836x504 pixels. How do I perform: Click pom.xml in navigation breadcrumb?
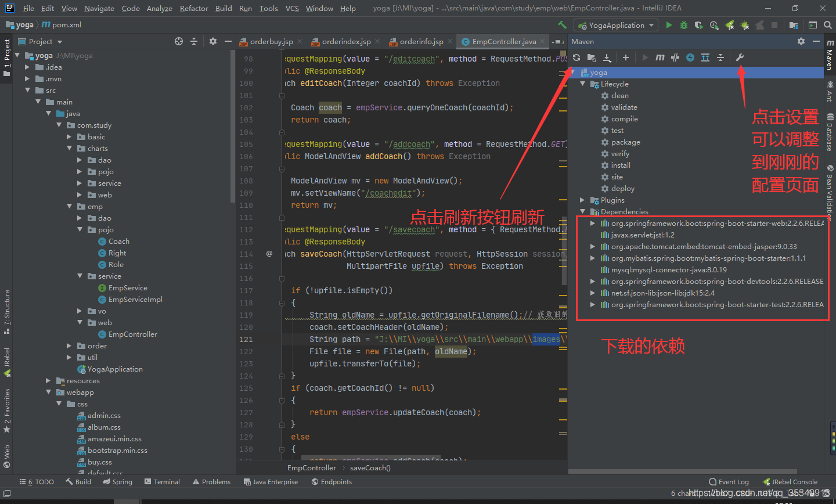click(x=62, y=25)
